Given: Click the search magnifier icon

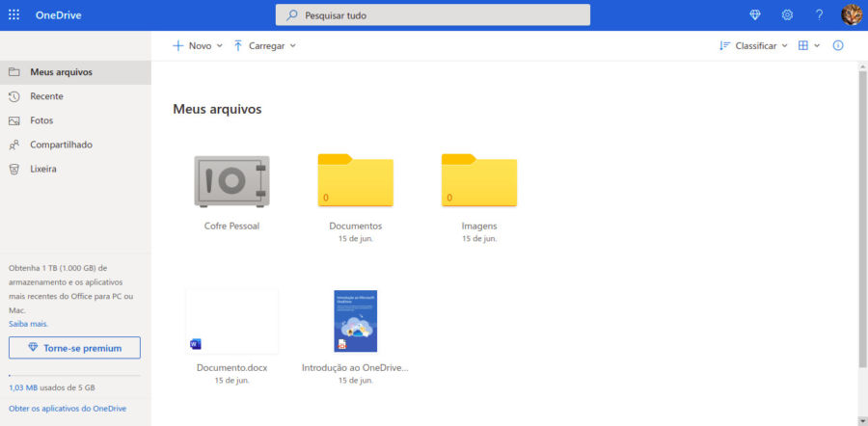Looking at the screenshot, I should [291, 15].
